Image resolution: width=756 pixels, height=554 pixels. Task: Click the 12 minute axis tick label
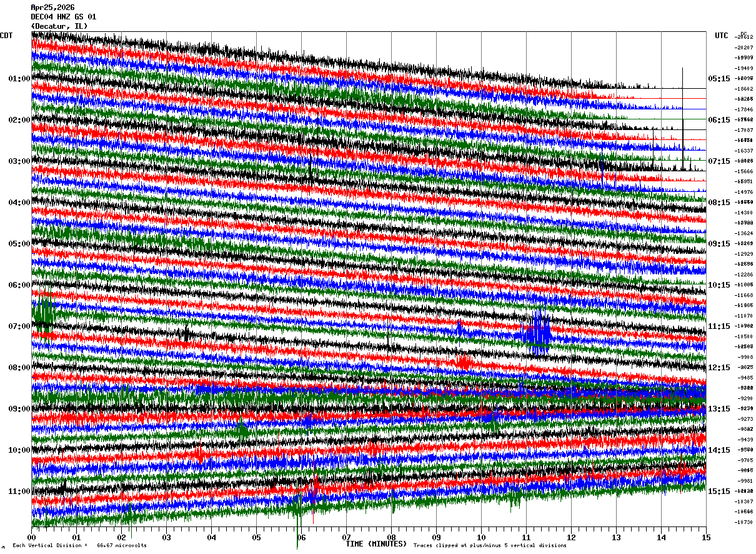(x=571, y=537)
